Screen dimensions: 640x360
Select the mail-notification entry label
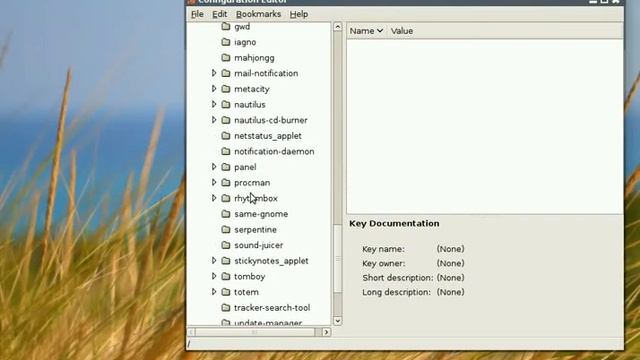click(x=266, y=73)
